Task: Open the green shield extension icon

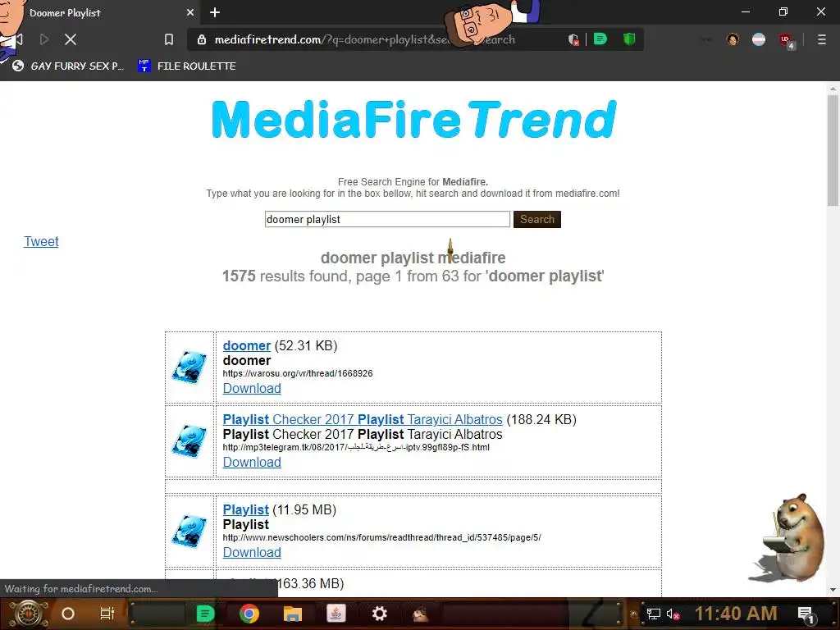Action: point(629,39)
